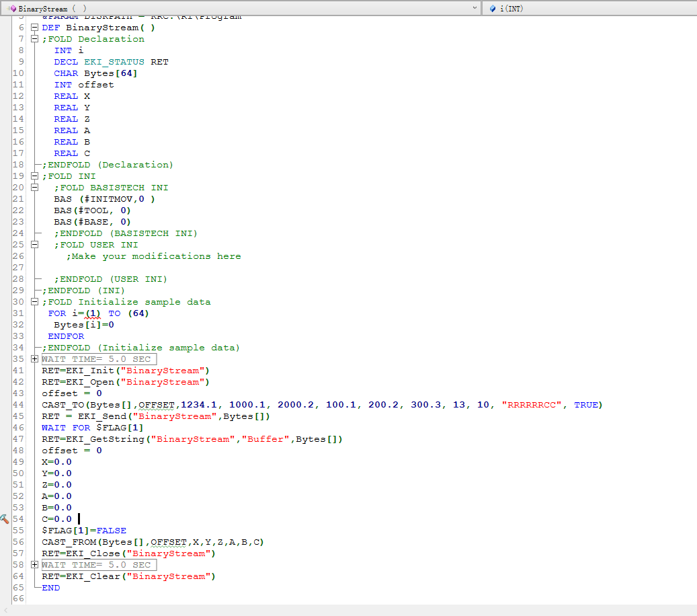697x616 pixels.
Task: Click the C=0.0 assignment on line 54
Action: [56, 519]
